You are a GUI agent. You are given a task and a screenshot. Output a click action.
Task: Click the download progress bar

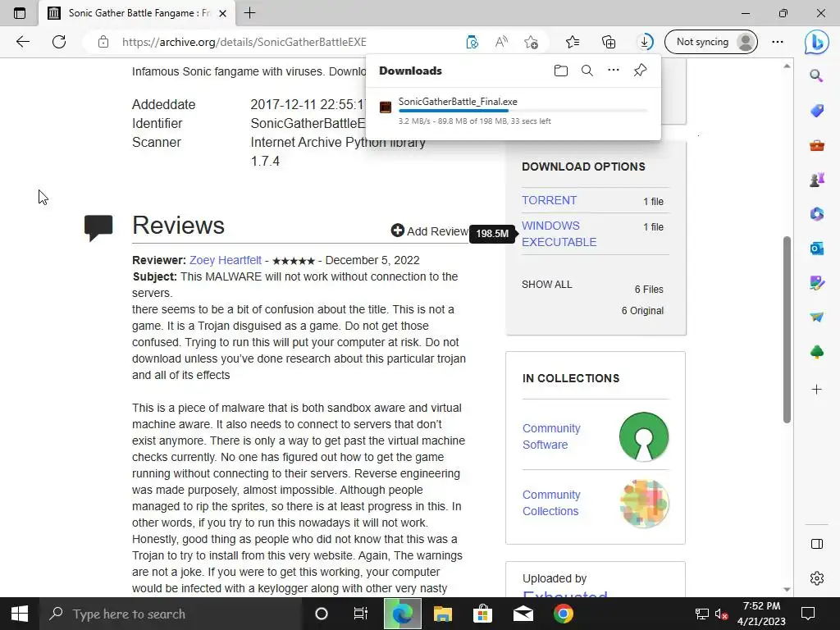(523, 111)
